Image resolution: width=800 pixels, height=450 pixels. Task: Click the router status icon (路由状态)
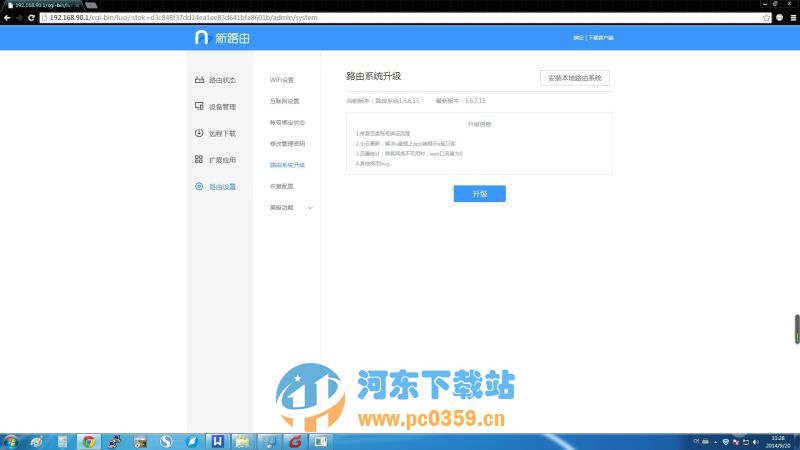(199, 80)
